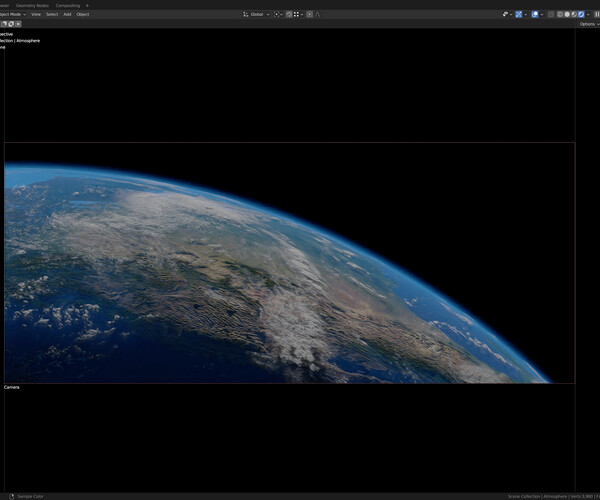Screen dimensions: 600x500
Task: Open the Object menu
Action: tap(83, 14)
